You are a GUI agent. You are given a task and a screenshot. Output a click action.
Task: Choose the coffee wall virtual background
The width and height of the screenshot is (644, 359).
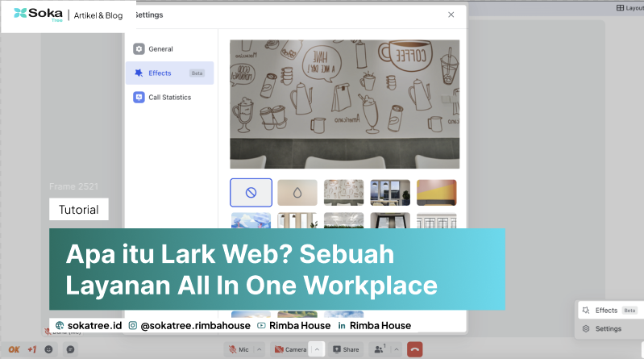tap(344, 193)
